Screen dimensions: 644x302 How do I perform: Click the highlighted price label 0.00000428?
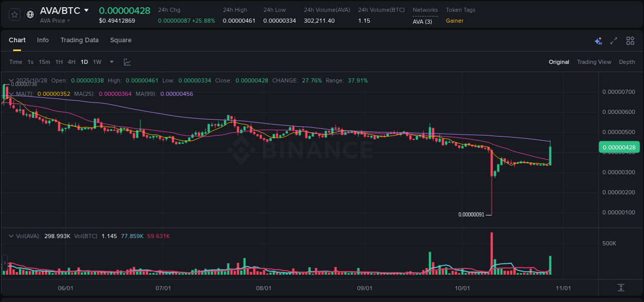click(x=619, y=147)
